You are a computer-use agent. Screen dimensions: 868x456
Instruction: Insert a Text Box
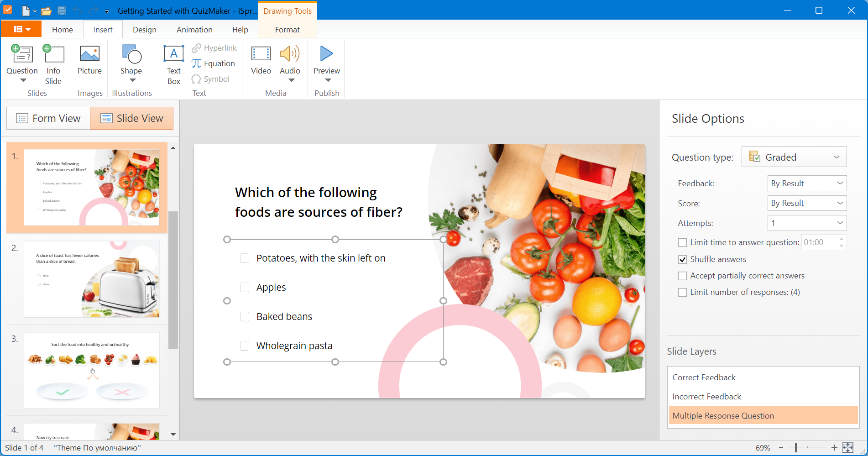[173, 64]
